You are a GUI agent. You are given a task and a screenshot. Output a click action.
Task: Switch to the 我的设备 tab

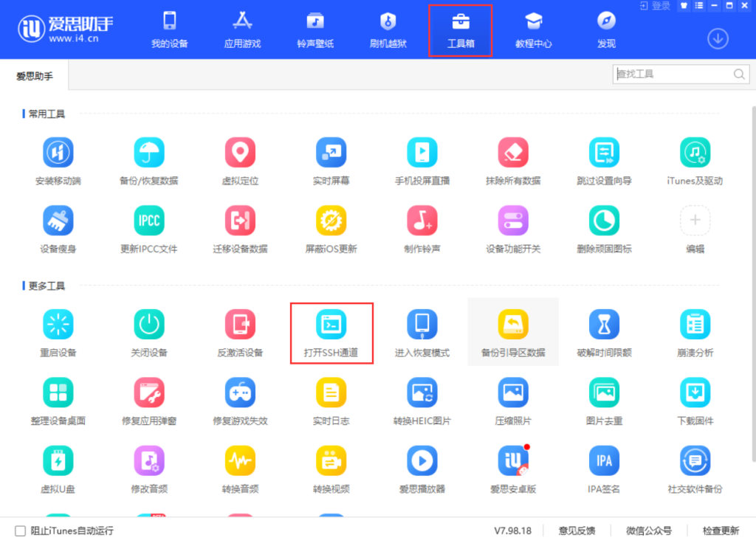coord(169,30)
